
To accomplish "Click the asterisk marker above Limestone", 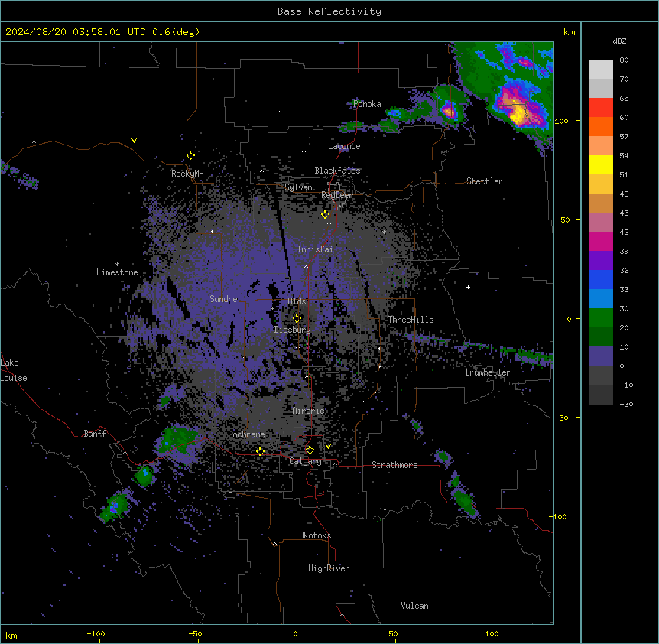I will click(x=117, y=265).
